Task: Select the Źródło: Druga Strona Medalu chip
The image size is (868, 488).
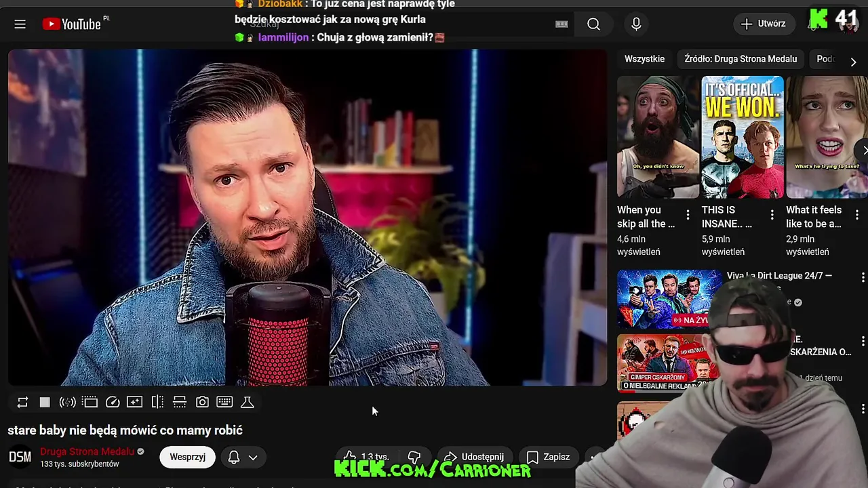Action: pyautogui.click(x=741, y=59)
